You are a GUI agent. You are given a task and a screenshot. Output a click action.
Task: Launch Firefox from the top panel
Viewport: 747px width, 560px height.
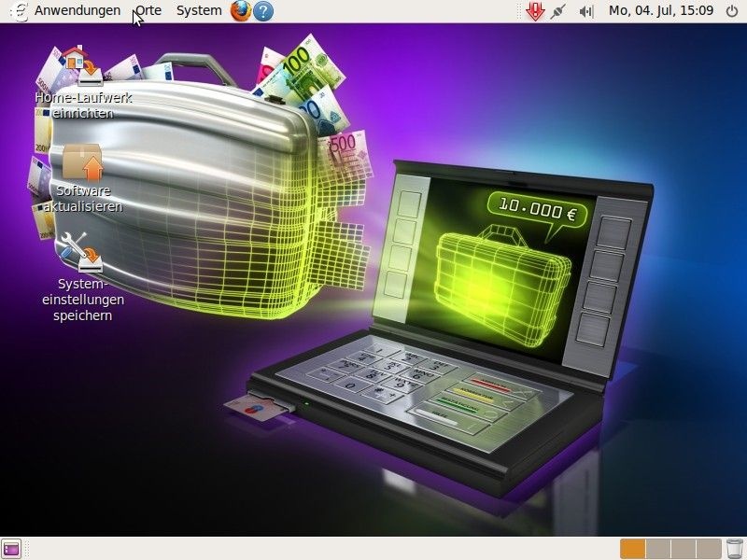241,10
